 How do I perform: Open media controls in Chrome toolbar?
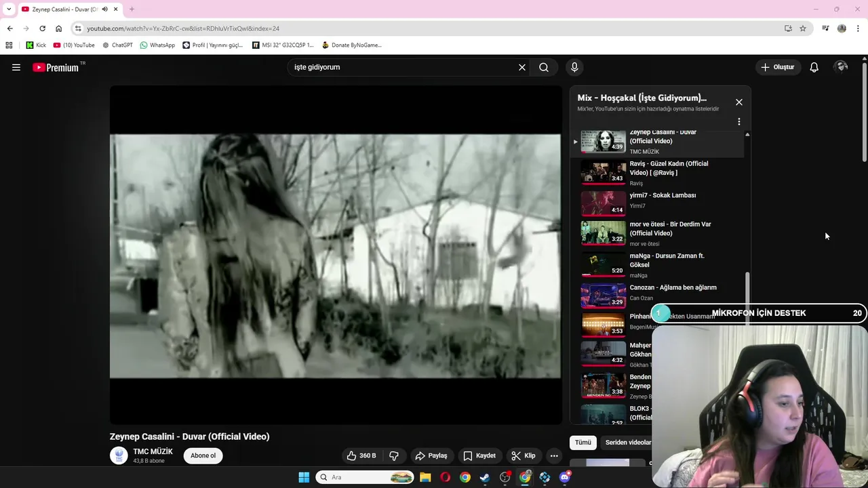click(825, 28)
